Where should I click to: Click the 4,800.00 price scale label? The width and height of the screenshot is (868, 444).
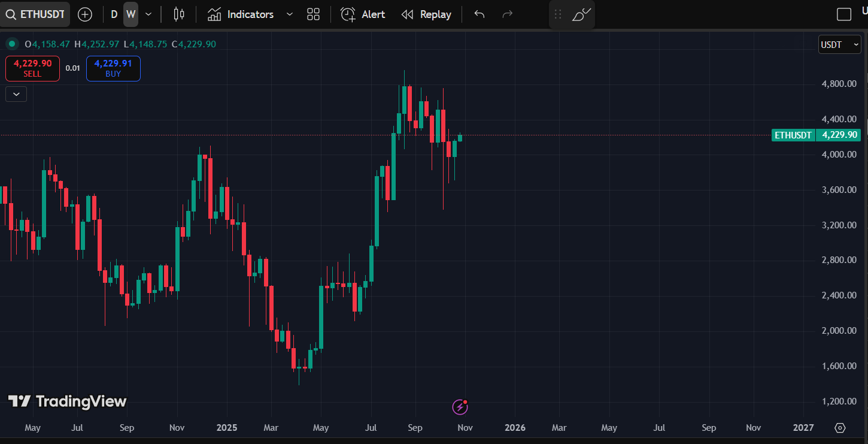coord(839,84)
